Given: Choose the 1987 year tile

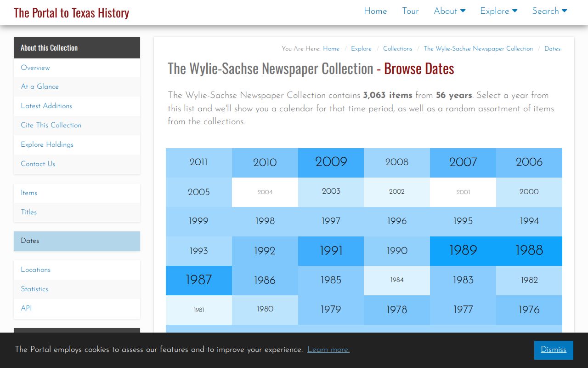Looking at the screenshot, I should pyautogui.click(x=199, y=280).
